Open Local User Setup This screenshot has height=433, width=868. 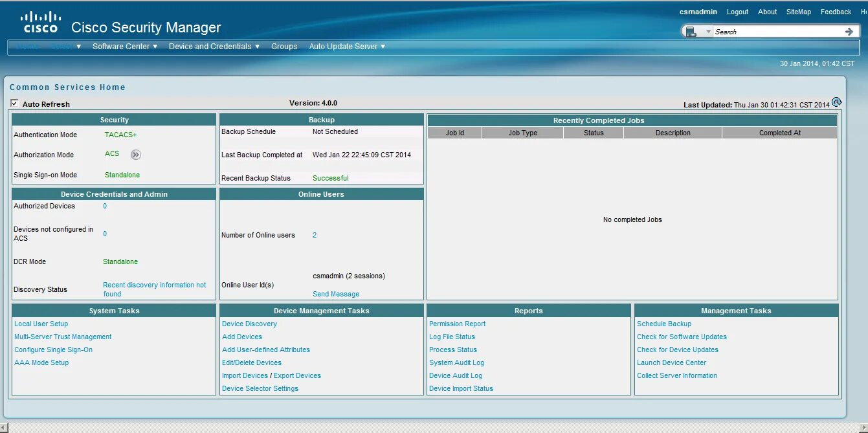(x=41, y=324)
